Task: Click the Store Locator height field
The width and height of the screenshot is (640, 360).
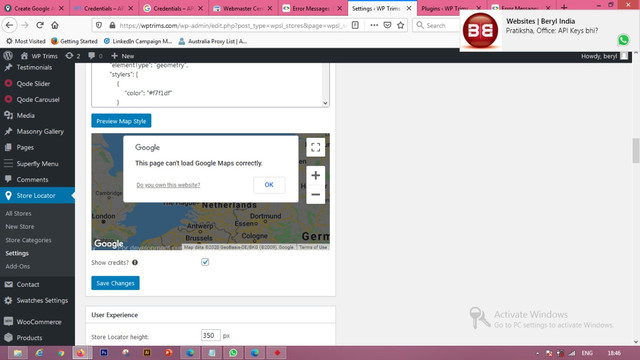Action: tap(211, 336)
